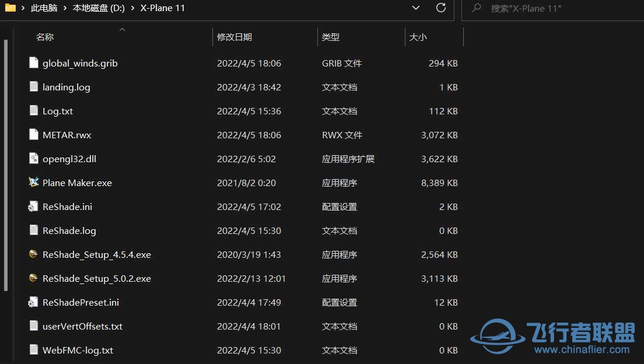Click the global_winds.grib file icon
The height and width of the screenshot is (364, 644).
click(x=34, y=63)
